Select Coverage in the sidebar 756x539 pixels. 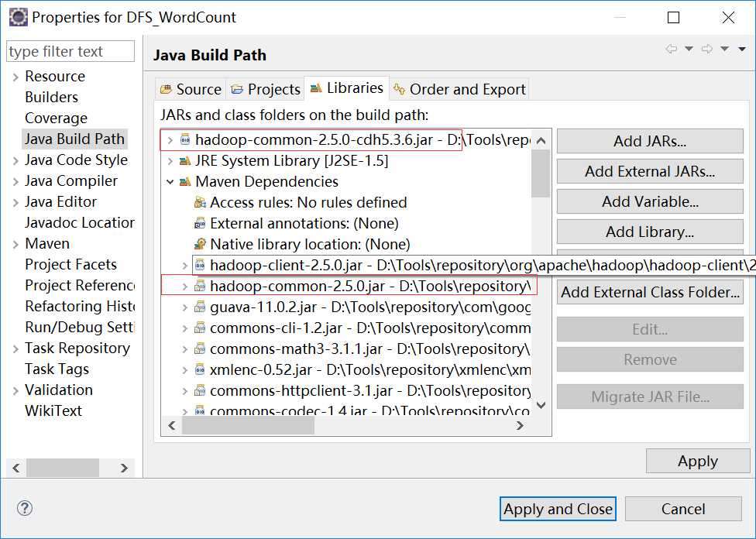click(56, 118)
